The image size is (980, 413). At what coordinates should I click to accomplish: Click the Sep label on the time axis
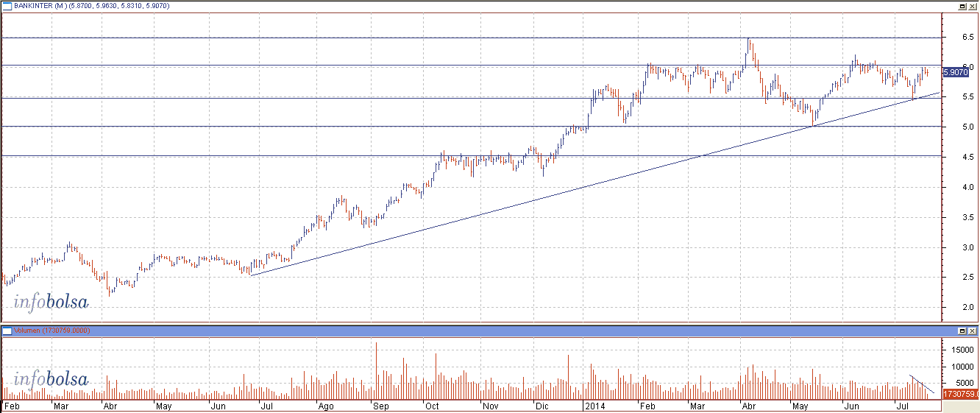pos(380,406)
